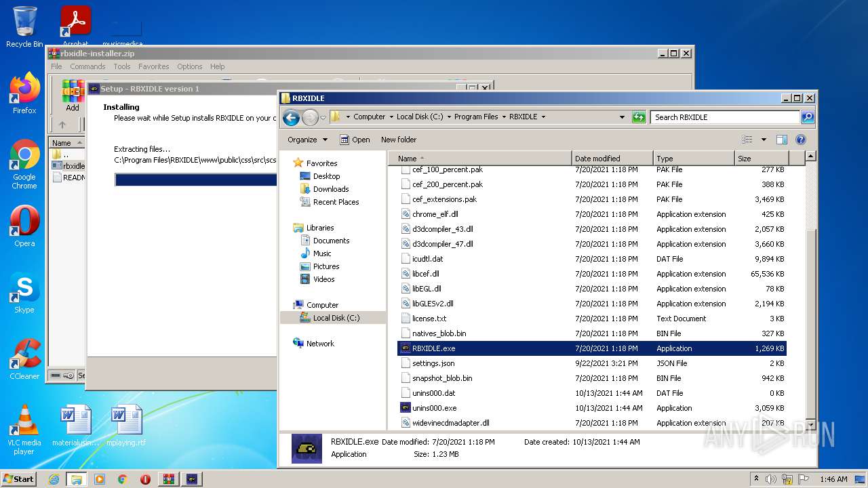Click the New folder button
Image resolution: width=868 pixels, height=488 pixels.
point(399,140)
